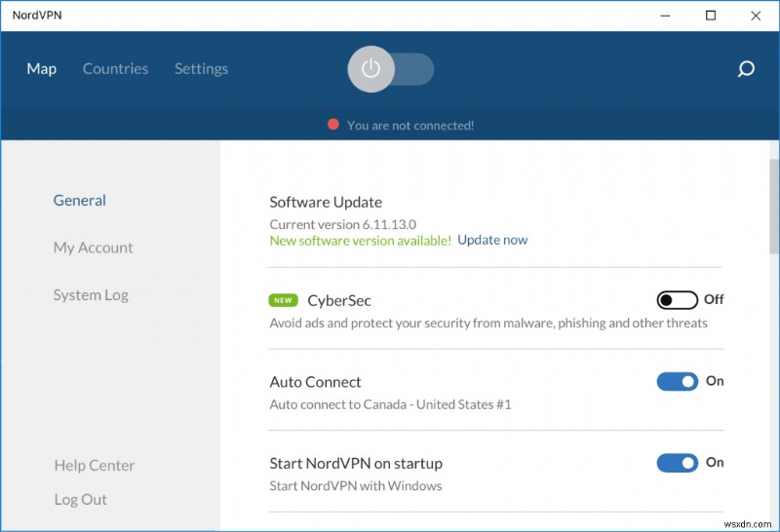Click 'Auto connect to Canada - United States #1'
The width and height of the screenshot is (780, 532).
click(391, 404)
